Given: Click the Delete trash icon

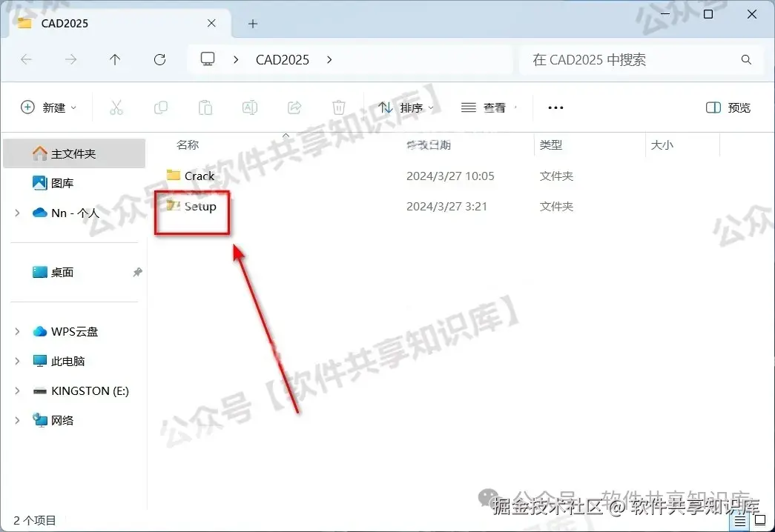Looking at the screenshot, I should click(338, 107).
